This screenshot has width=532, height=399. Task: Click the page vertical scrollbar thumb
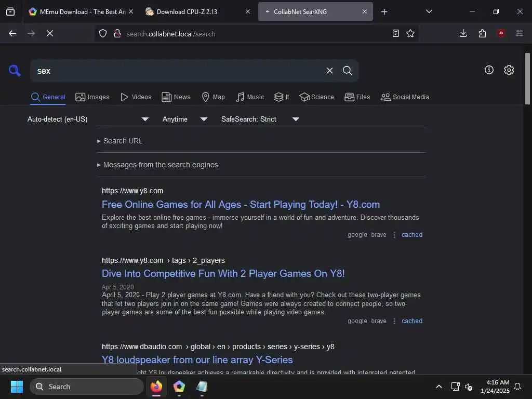coord(527,79)
